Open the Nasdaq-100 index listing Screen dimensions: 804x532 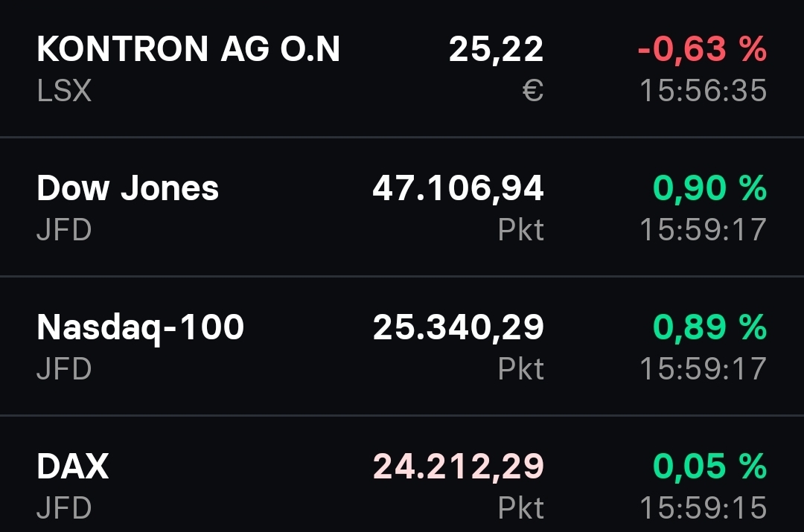(x=140, y=327)
